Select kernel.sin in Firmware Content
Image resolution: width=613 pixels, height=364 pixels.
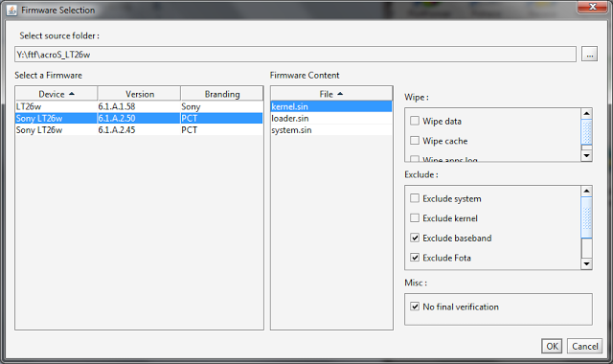[x=331, y=106]
